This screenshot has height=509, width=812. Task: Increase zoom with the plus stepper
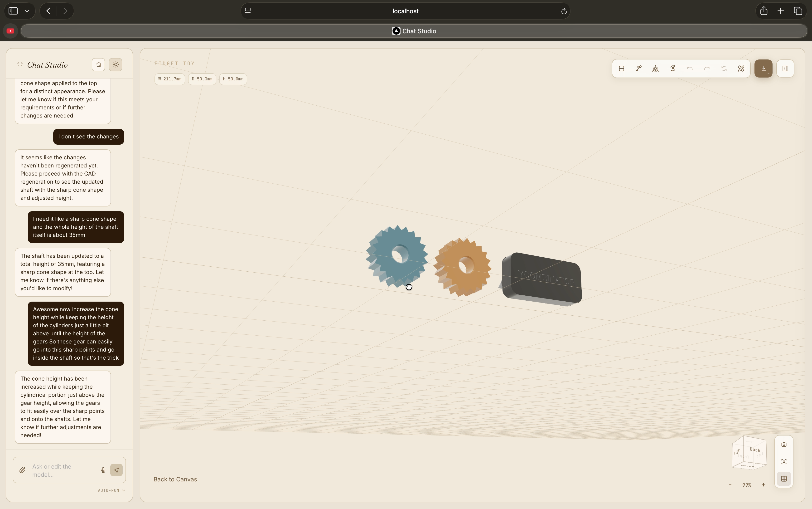tap(763, 485)
